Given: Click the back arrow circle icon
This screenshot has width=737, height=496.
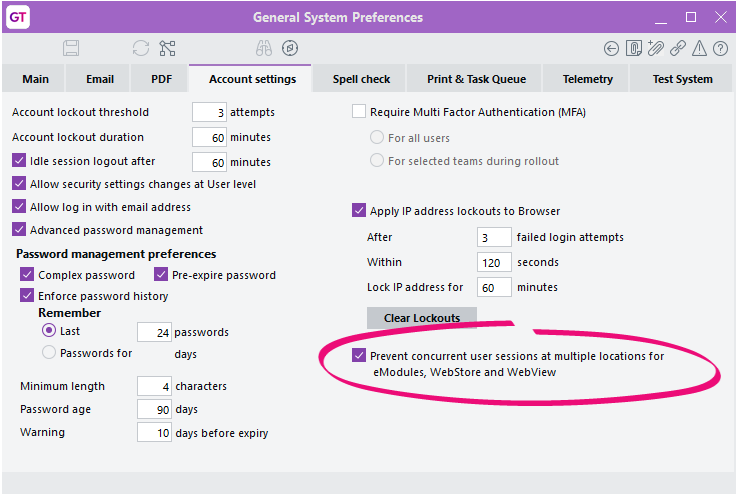Looking at the screenshot, I should (612, 48).
